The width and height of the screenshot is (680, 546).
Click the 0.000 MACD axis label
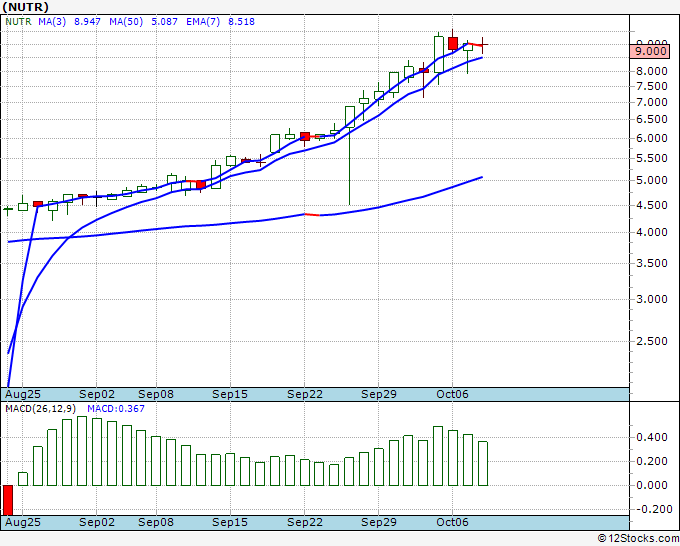(651, 485)
